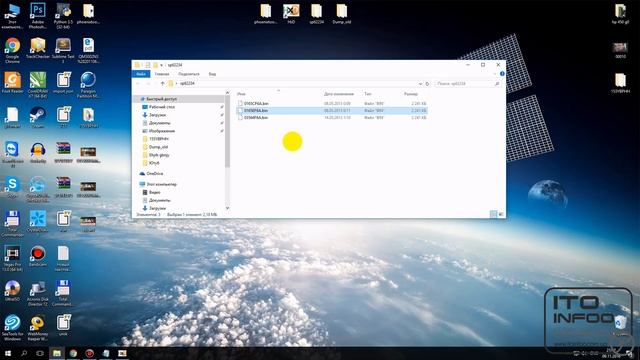
Task: Open the Главная ribbon tab
Action: pyautogui.click(x=162, y=74)
